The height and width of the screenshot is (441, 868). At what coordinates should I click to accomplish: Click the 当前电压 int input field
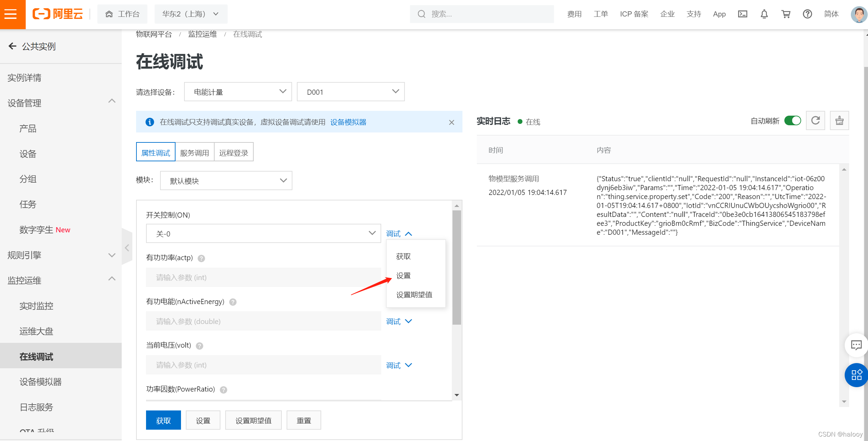coord(263,365)
